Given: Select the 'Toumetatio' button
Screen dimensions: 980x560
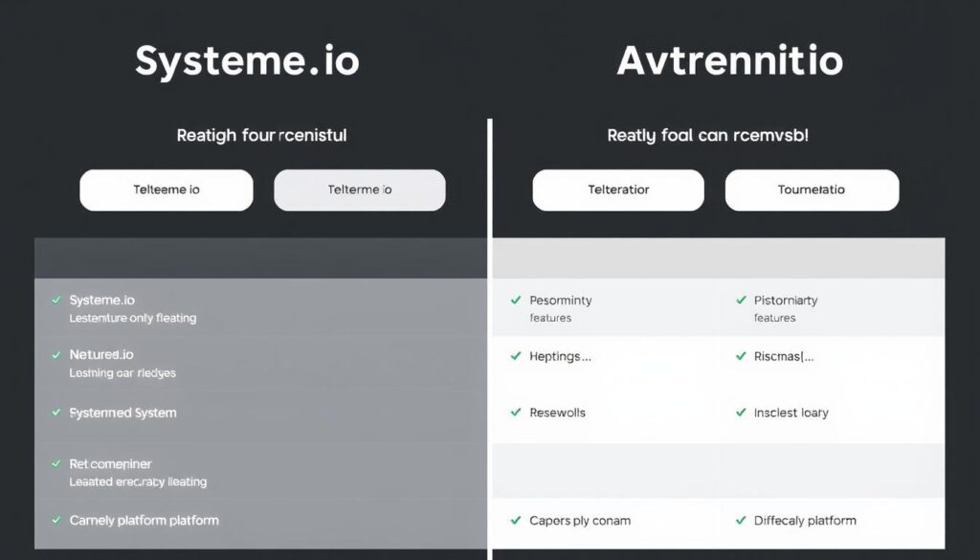Looking at the screenshot, I should pyautogui.click(x=812, y=190).
